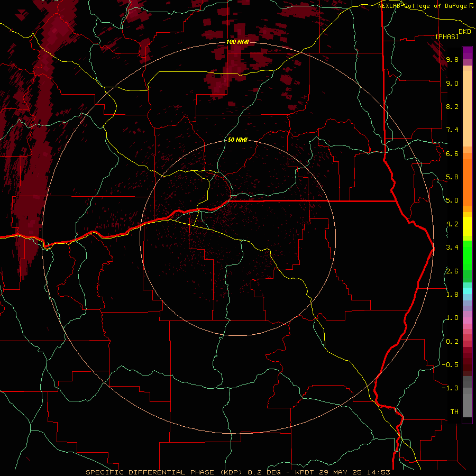This screenshot has width=476, height=476.
Task: Click the 9.8 value on the scale
Action: 452,59
